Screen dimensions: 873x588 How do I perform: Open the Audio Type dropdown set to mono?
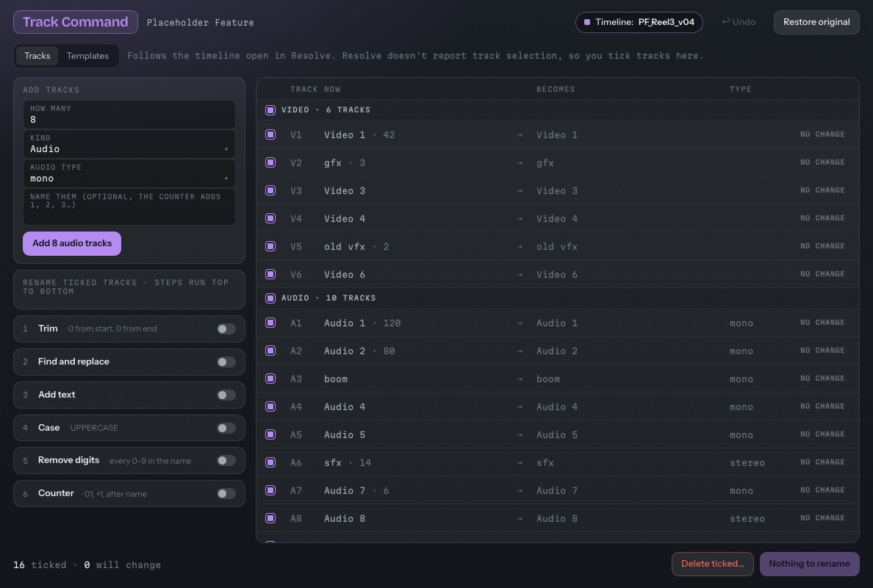(x=129, y=173)
